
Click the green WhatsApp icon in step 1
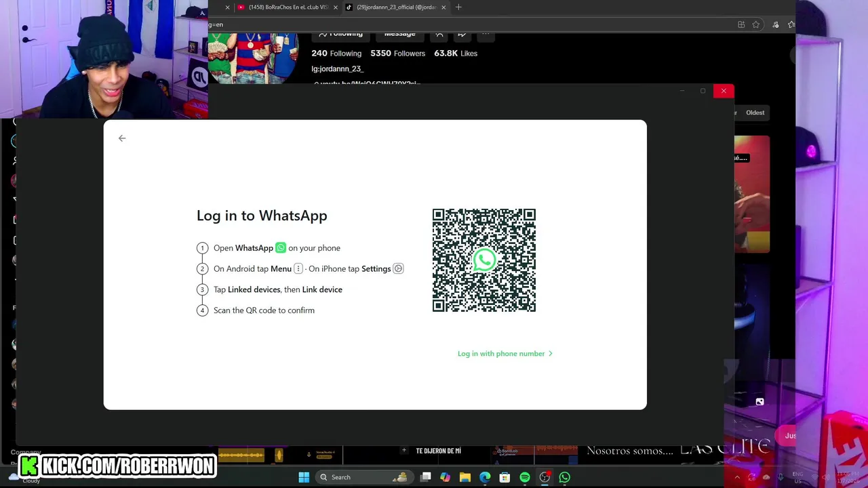[x=281, y=248]
